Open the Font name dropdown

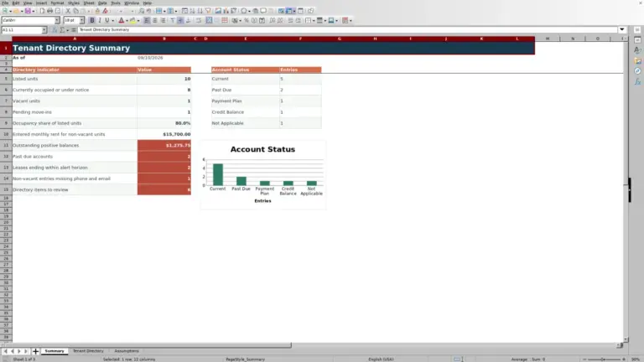click(57, 20)
